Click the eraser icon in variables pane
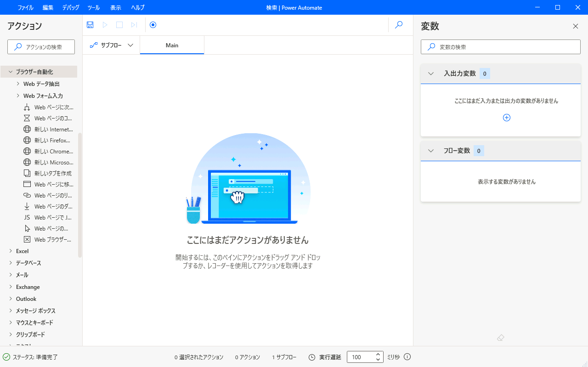 click(x=501, y=338)
